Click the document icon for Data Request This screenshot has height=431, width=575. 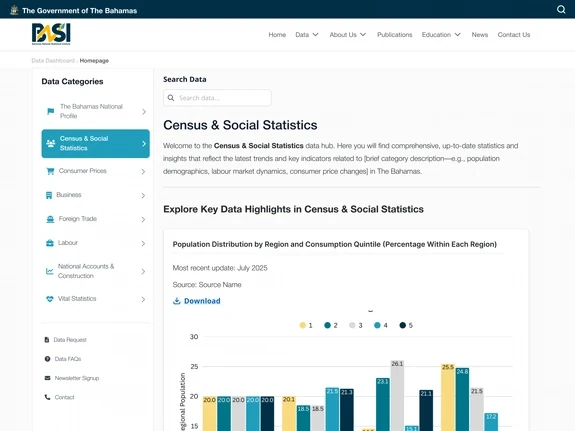(x=47, y=340)
